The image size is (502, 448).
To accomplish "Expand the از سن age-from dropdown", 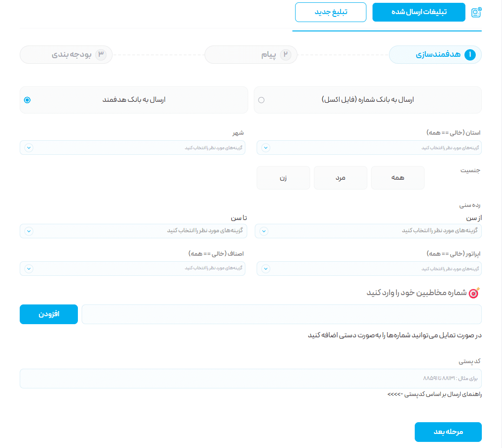I will coord(368,231).
